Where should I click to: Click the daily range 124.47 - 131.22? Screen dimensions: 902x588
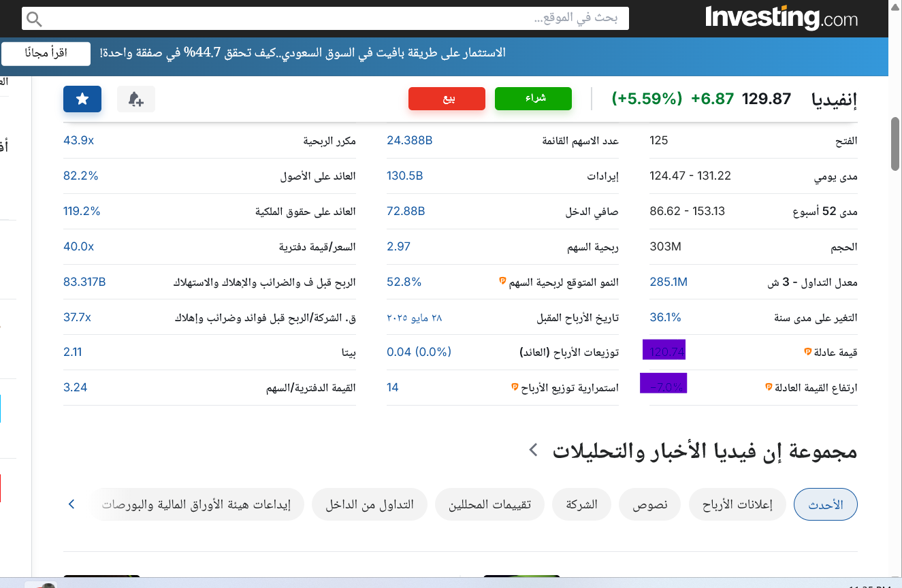[690, 176]
